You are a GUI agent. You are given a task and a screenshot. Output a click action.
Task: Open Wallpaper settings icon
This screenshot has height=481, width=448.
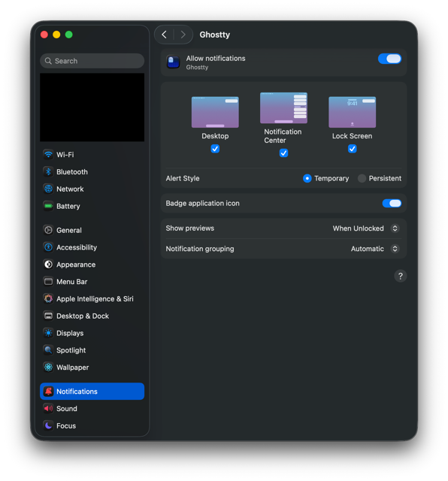(48, 368)
